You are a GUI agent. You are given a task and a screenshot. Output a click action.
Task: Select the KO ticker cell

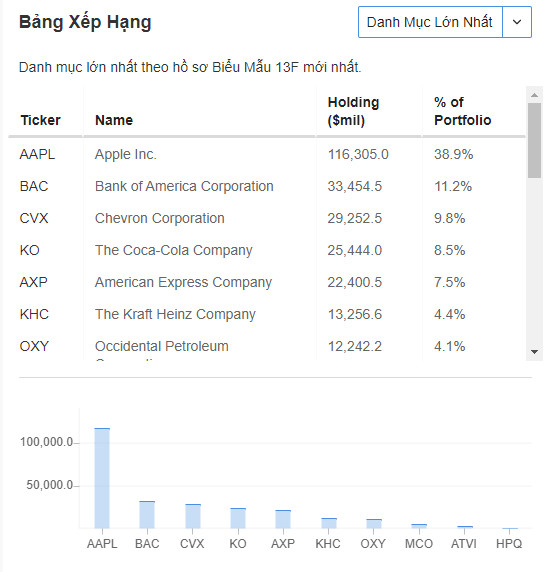point(30,250)
